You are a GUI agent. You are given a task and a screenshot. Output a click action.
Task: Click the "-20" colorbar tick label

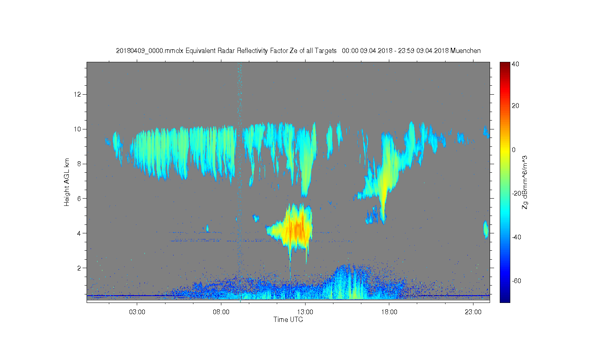pos(516,193)
